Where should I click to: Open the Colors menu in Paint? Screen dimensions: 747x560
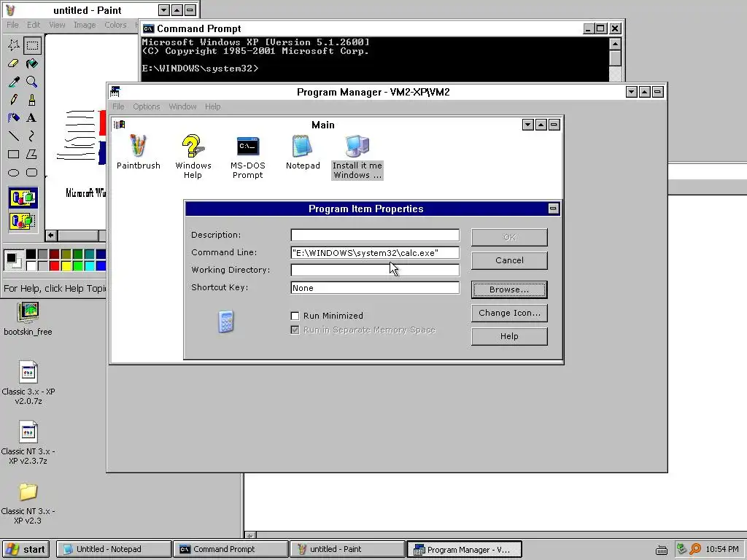(115, 25)
